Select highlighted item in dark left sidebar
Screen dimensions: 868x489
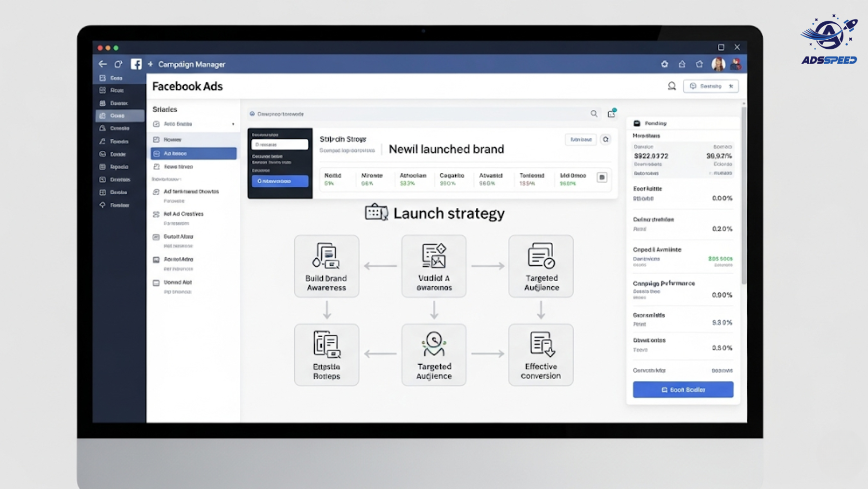click(120, 115)
